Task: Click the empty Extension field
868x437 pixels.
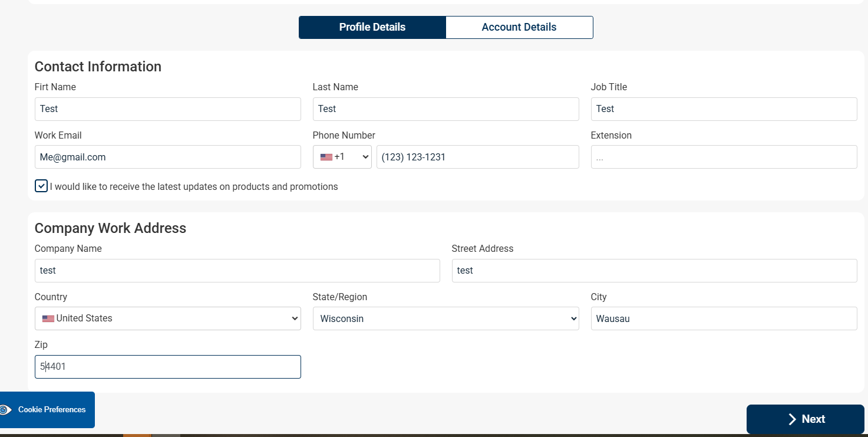Action: (724, 157)
